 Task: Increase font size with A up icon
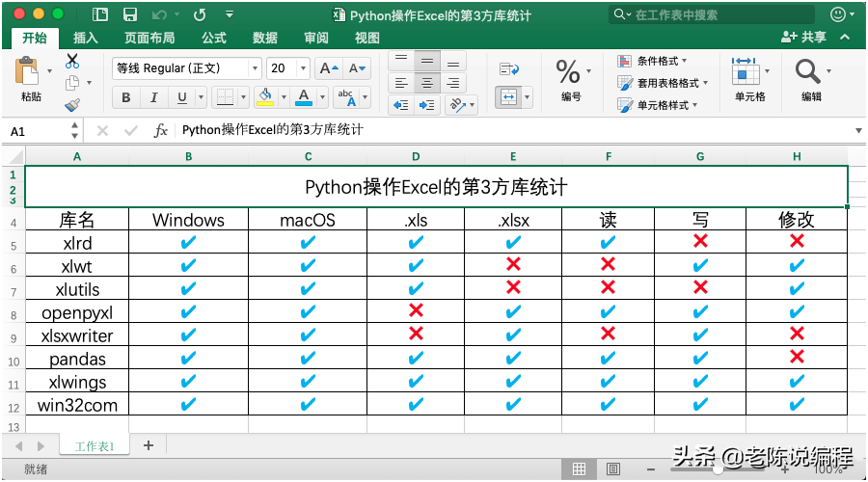click(x=329, y=68)
